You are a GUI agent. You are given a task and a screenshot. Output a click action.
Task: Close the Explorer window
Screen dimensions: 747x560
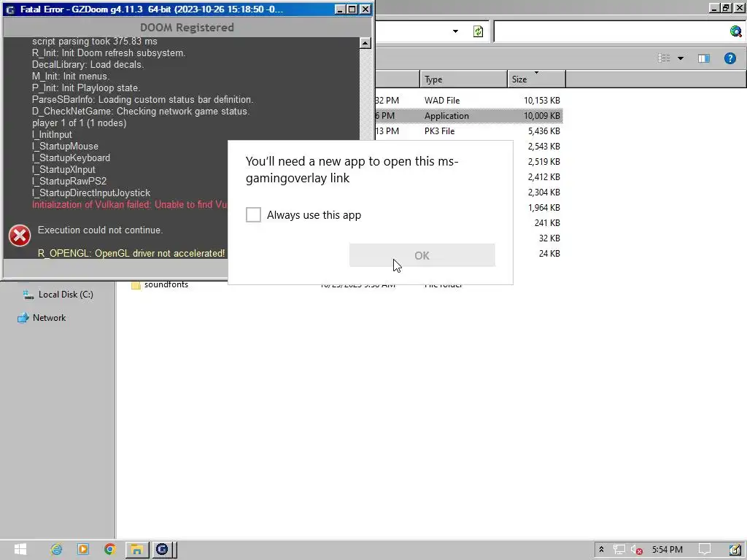click(738, 8)
